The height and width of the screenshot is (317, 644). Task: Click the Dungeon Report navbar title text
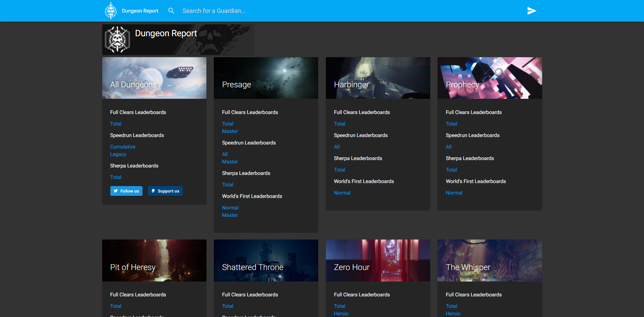[x=140, y=11]
